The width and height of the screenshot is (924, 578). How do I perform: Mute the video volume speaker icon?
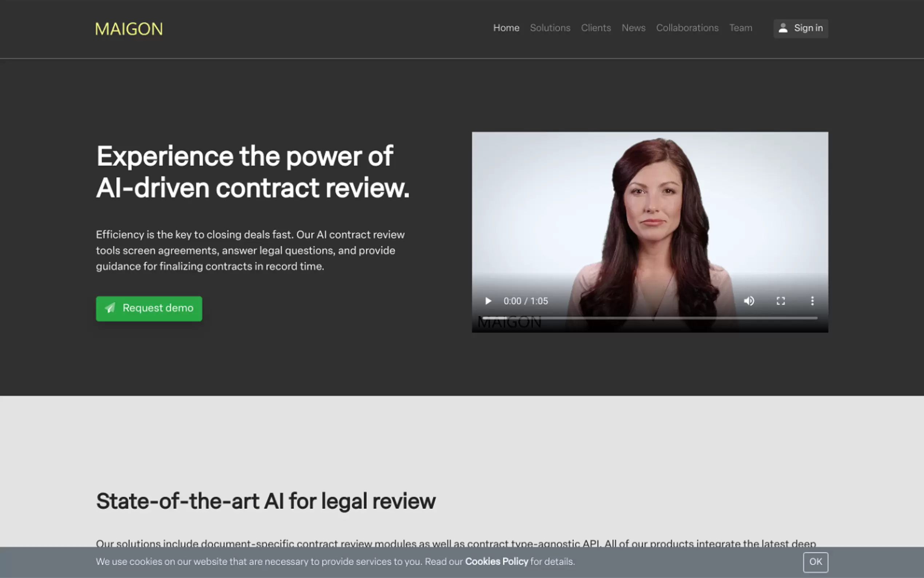749,301
